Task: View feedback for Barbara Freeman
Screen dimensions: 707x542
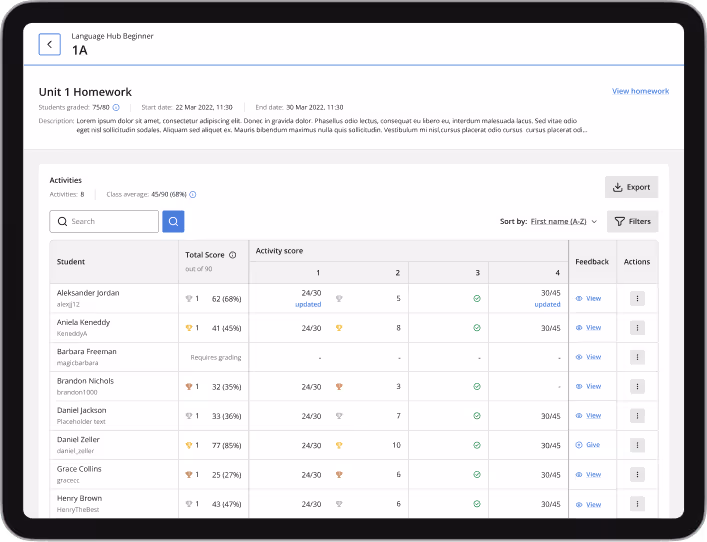Action: 588,357
